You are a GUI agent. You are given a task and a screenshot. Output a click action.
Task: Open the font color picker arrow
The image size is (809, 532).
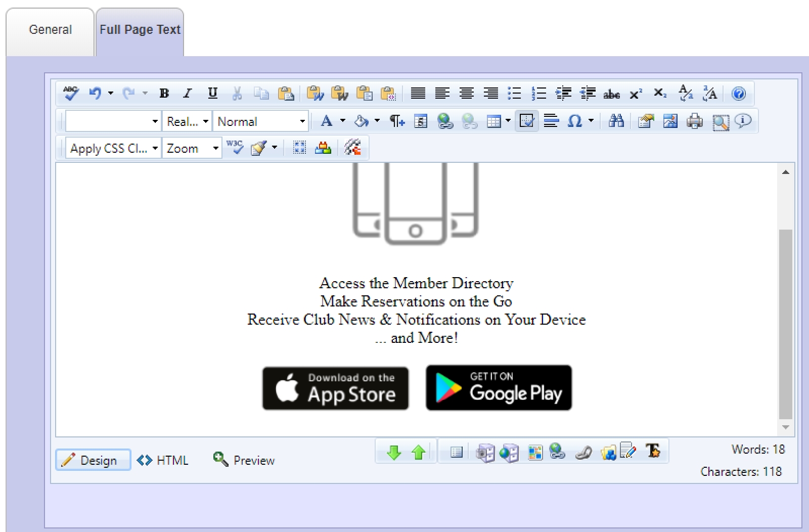click(343, 121)
